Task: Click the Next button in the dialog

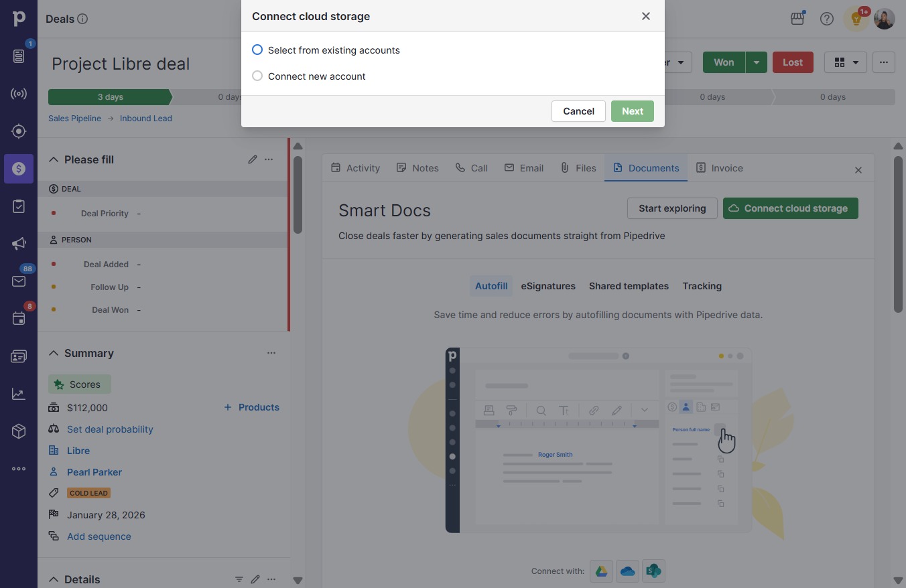Action: pyautogui.click(x=632, y=111)
